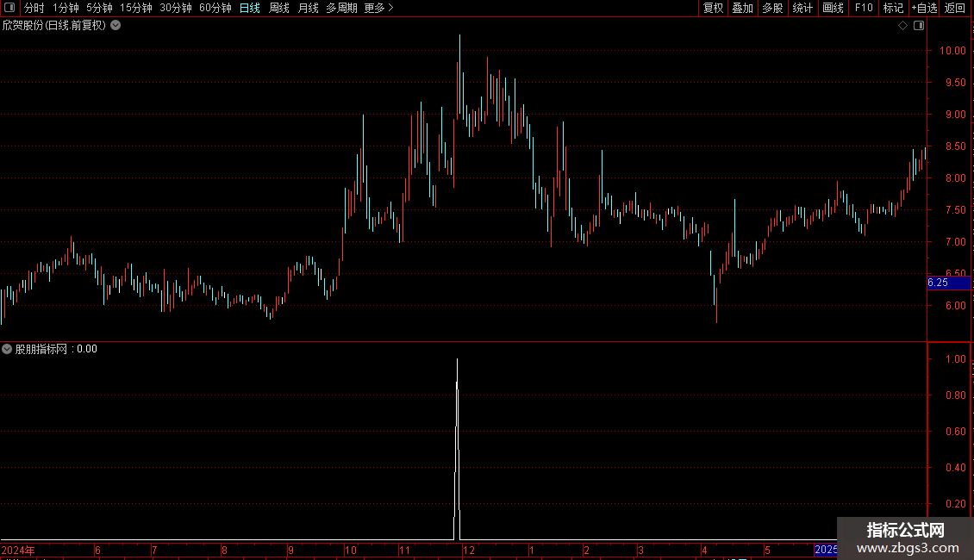This screenshot has height=560, width=974.
Task: Open the 画线 drawing tools
Action: 833,8
